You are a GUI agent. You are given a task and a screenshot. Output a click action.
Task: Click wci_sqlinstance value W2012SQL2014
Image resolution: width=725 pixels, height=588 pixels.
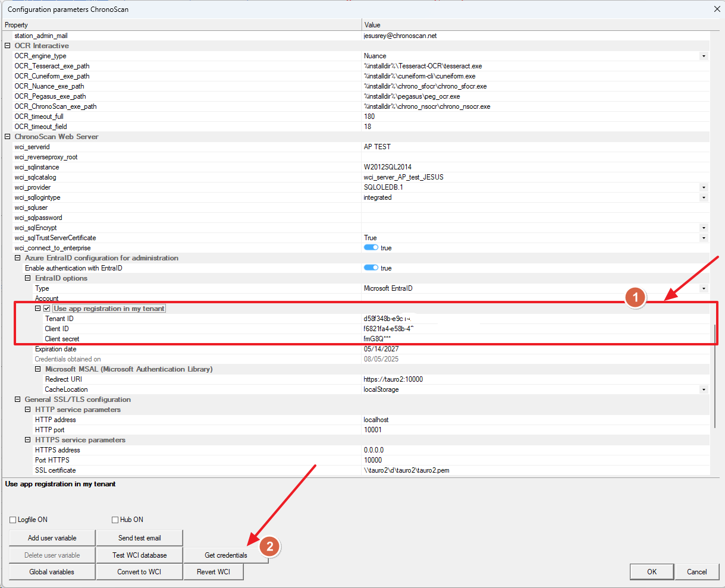pyautogui.click(x=388, y=167)
